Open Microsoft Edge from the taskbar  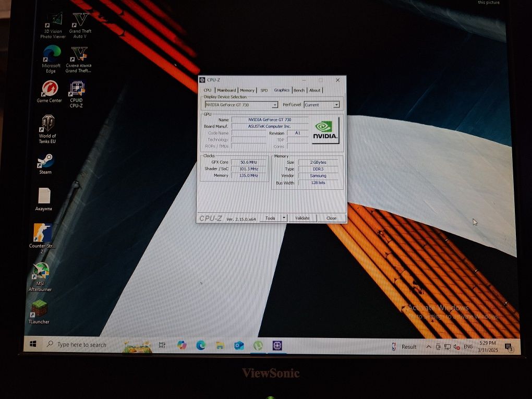coord(201,345)
